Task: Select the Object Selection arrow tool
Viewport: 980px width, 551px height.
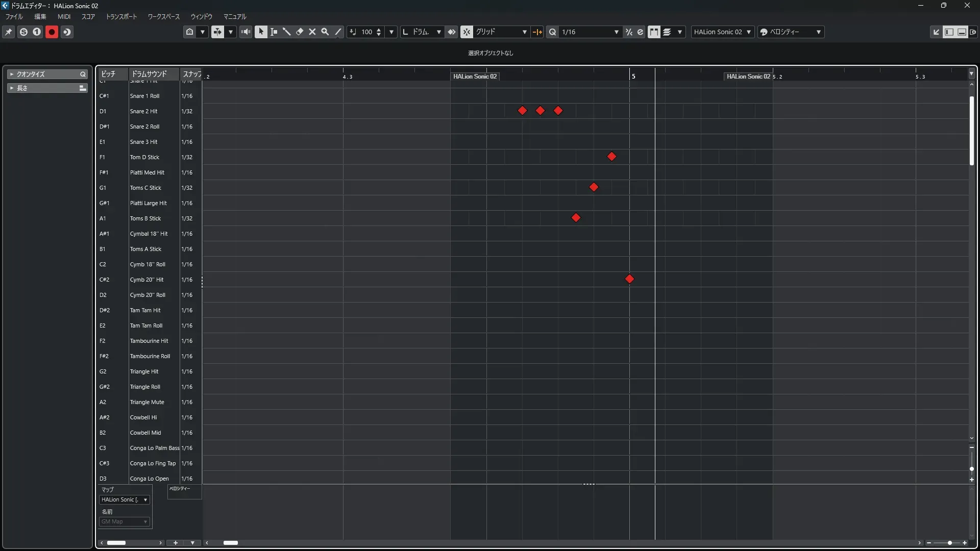Action: pos(261,32)
